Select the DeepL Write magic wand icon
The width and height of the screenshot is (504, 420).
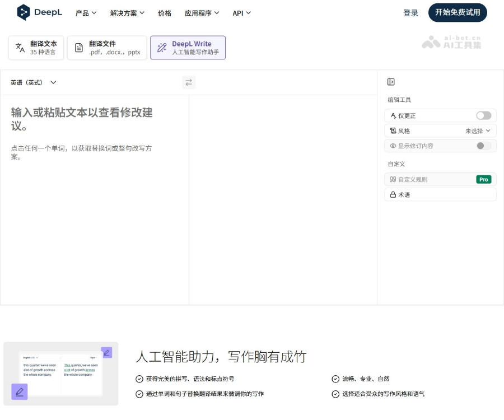click(x=162, y=48)
